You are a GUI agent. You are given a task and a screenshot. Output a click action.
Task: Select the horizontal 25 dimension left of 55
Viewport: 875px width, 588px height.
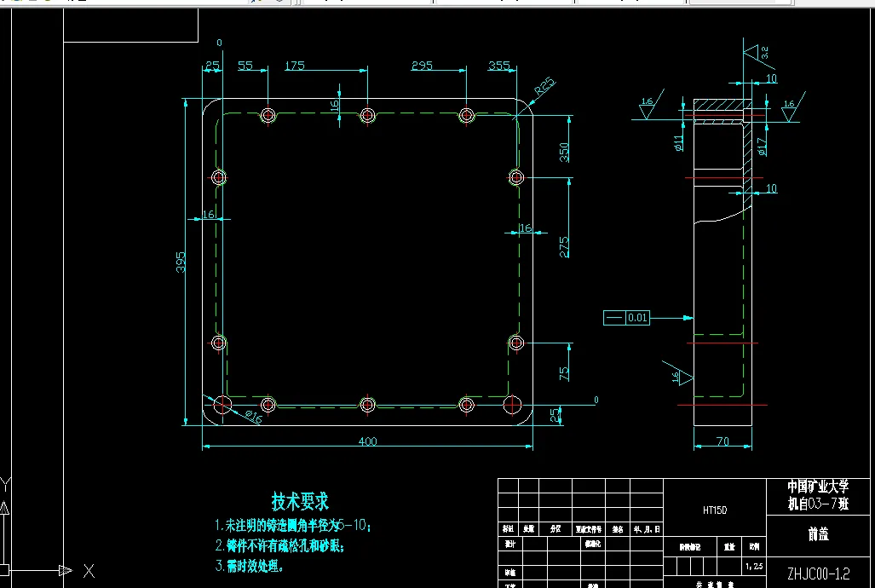click(212, 66)
